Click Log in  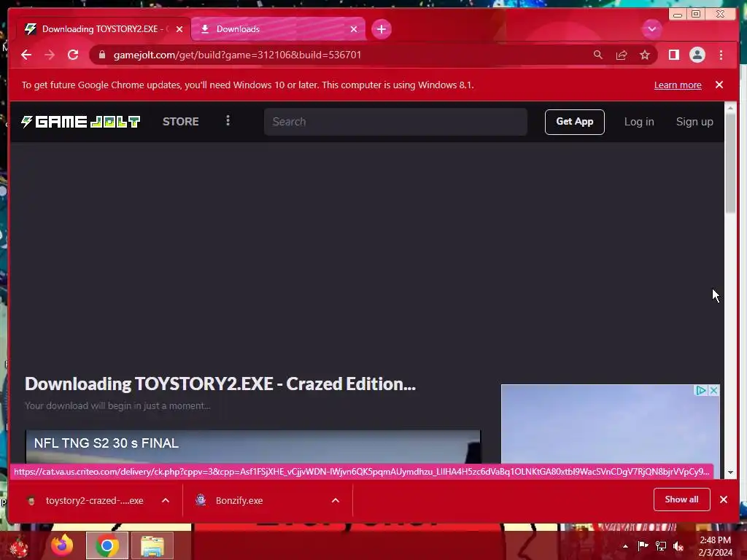[x=639, y=122]
